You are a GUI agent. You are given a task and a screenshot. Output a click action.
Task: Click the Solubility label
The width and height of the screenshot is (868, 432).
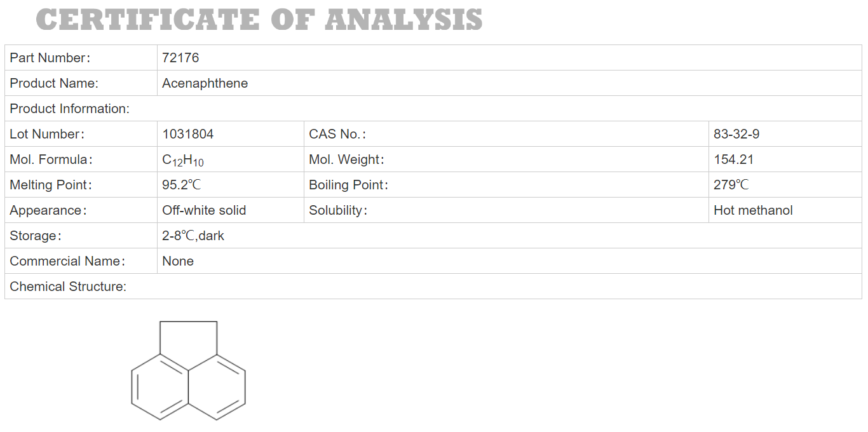(338, 210)
